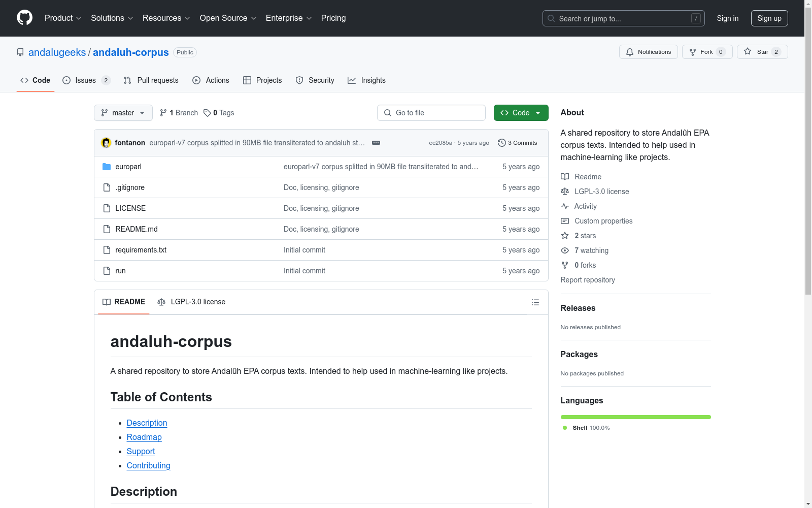Expand the Resources menu
Image resolution: width=812 pixels, height=508 pixels.
coord(166,18)
